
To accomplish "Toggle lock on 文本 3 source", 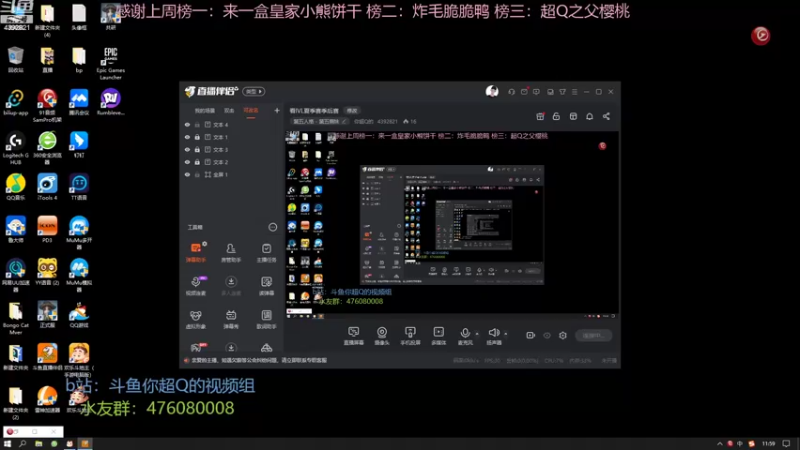I will click(x=197, y=149).
